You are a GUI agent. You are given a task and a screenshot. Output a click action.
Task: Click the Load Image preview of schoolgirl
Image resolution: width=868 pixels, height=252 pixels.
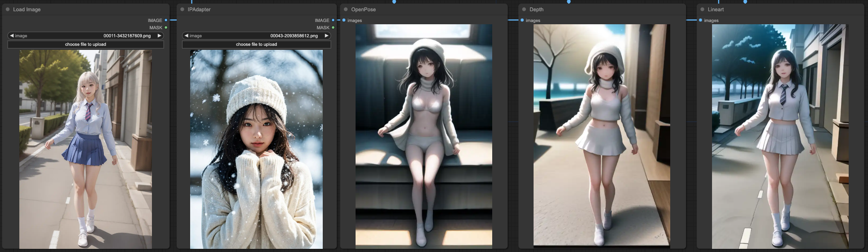85,149
